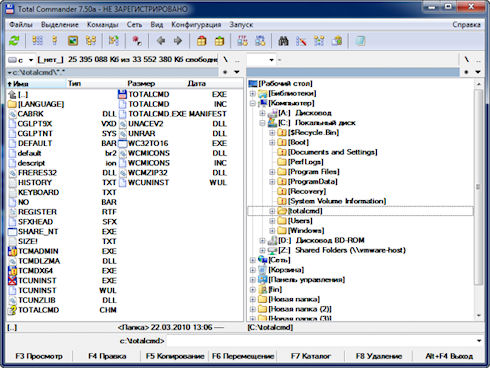Viewport: 490px width, 368px height.
Task: Open the new FTP connection icon
Action: pos(260,41)
